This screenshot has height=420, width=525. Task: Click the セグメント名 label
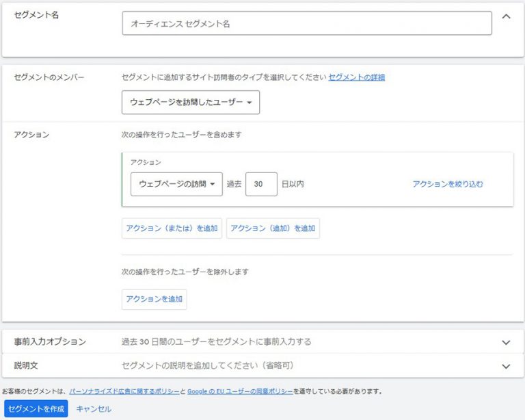[x=36, y=15]
